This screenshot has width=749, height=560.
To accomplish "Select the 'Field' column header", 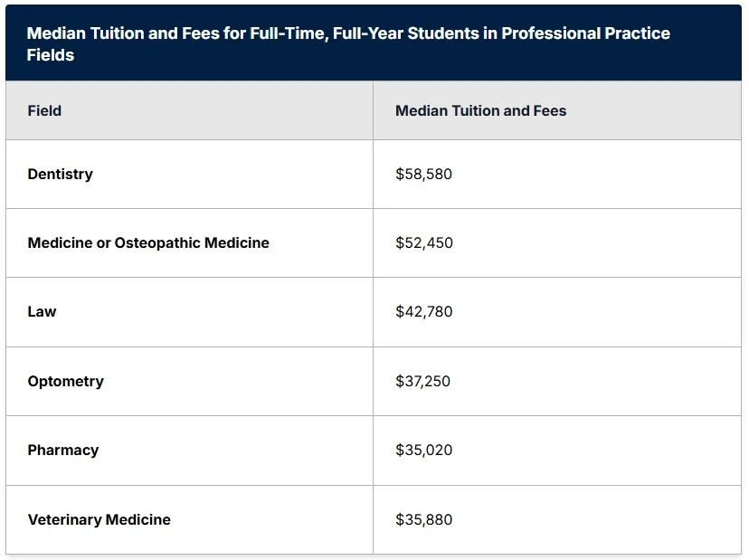I will point(44,110).
